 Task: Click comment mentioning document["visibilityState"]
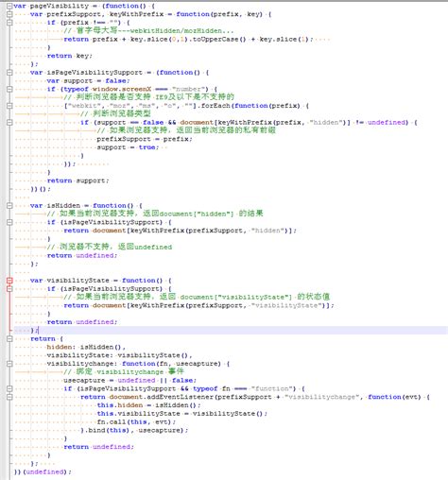197,297
